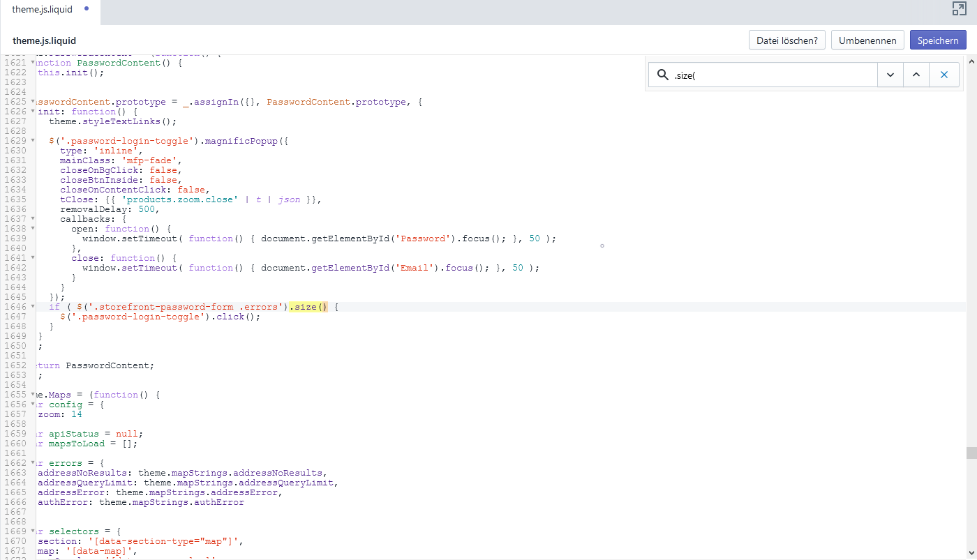Click '.password-login-toggle' on line 1629
The width and height of the screenshot is (977, 560).
[x=127, y=141]
